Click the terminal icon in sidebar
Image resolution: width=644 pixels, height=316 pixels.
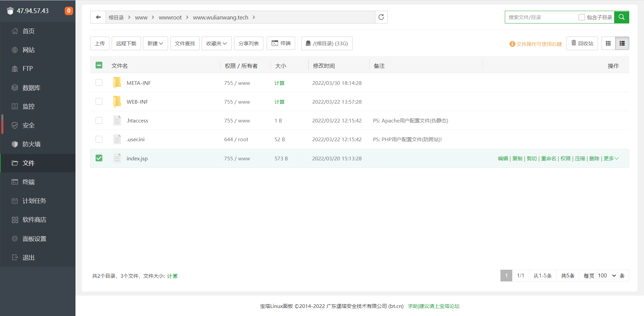[15, 182]
